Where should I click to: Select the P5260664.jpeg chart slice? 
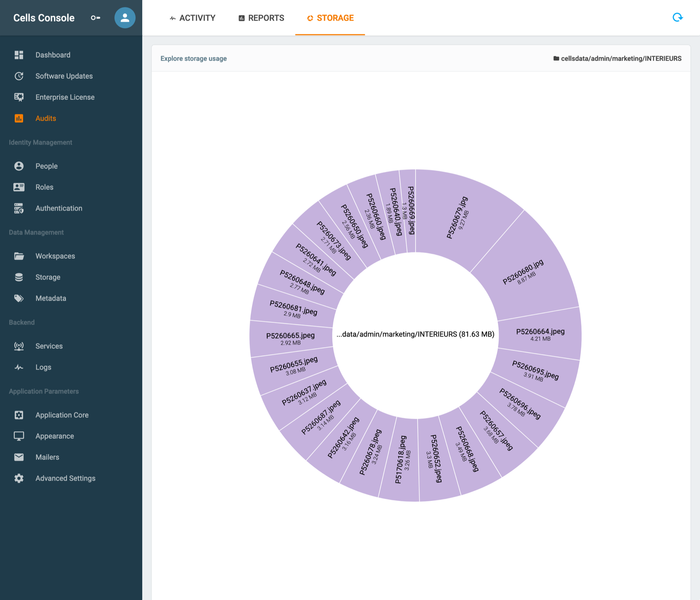(x=540, y=334)
